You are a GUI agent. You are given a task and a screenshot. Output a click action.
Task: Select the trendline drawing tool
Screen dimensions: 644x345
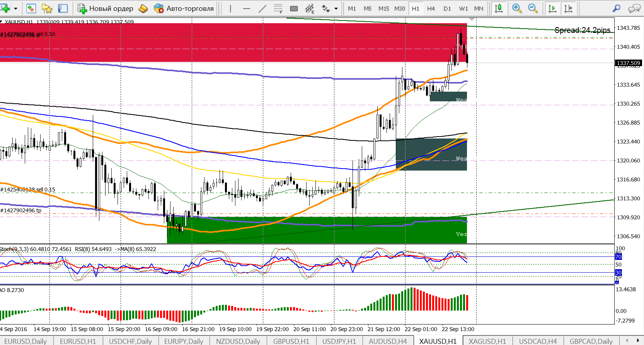coord(262,8)
